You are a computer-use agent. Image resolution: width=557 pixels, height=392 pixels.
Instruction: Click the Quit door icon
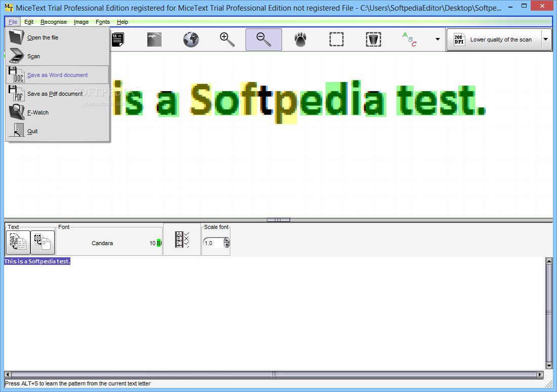(x=16, y=130)
